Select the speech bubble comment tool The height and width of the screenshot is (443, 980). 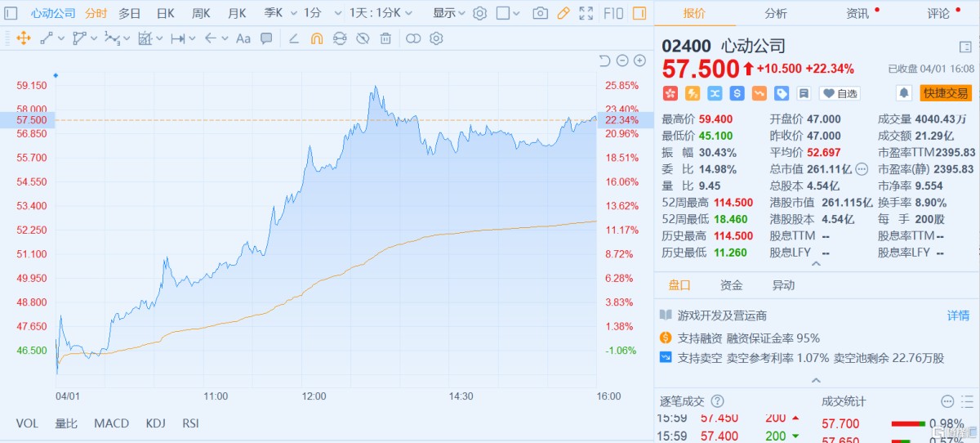point(266,38)
